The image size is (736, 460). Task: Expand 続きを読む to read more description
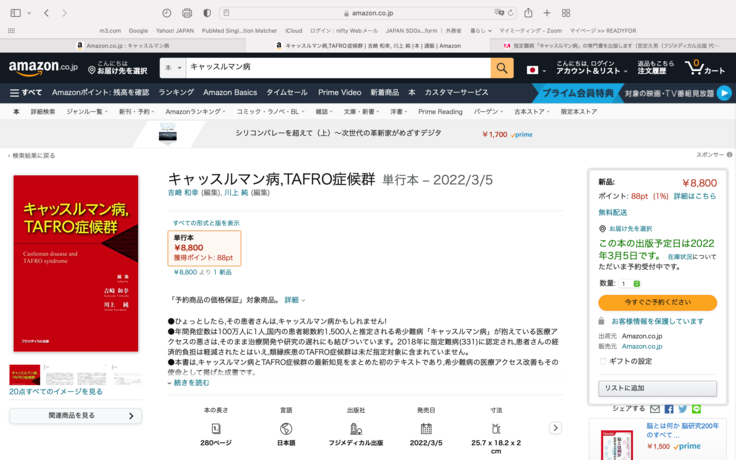190,383
